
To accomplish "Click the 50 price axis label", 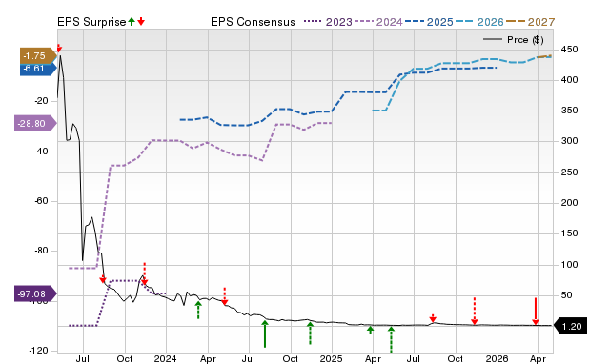I will coord(567,295).
